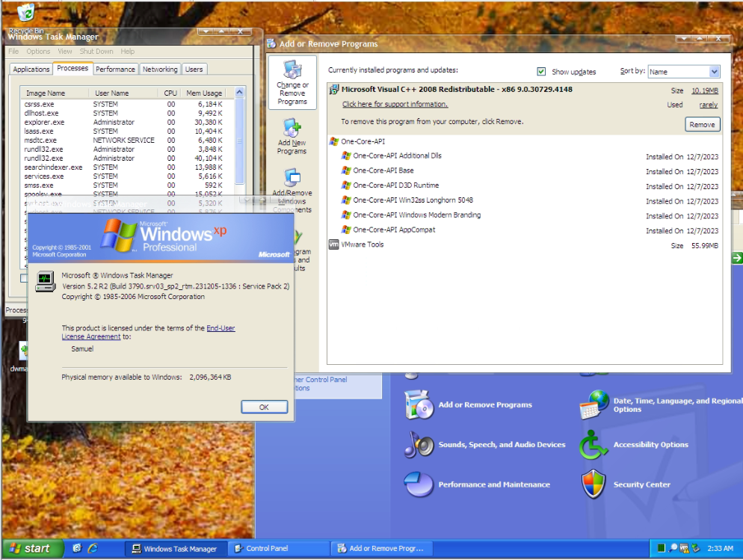
Task: Open Add or Remove Programs category icon
Action: pos(419,404)
